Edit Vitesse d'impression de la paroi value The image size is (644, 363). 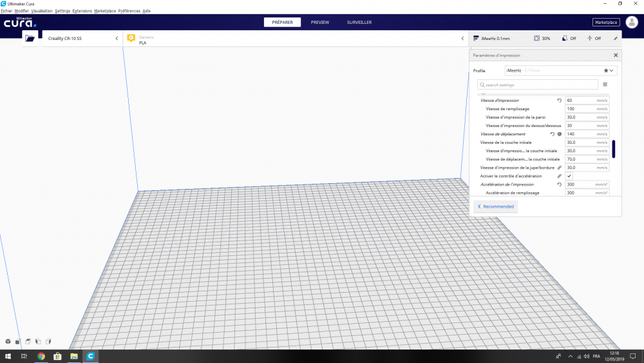(x=587, y=117)
